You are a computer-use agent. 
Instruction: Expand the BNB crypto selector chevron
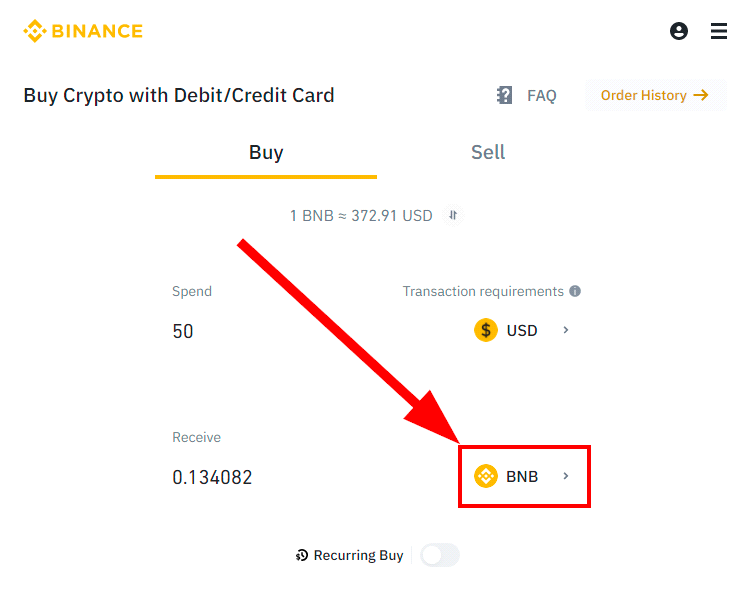click(566, 476)
